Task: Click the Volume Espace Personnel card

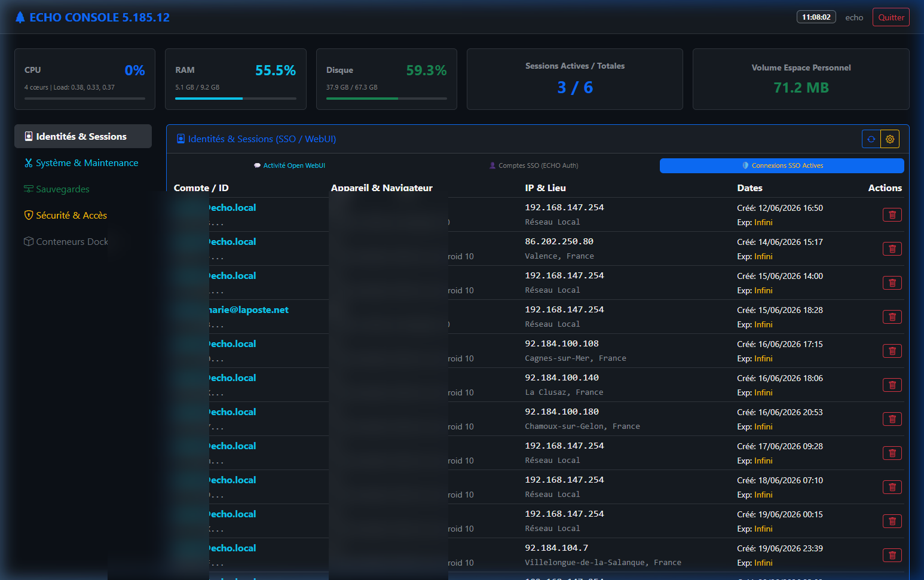Action: pos(801,79)
